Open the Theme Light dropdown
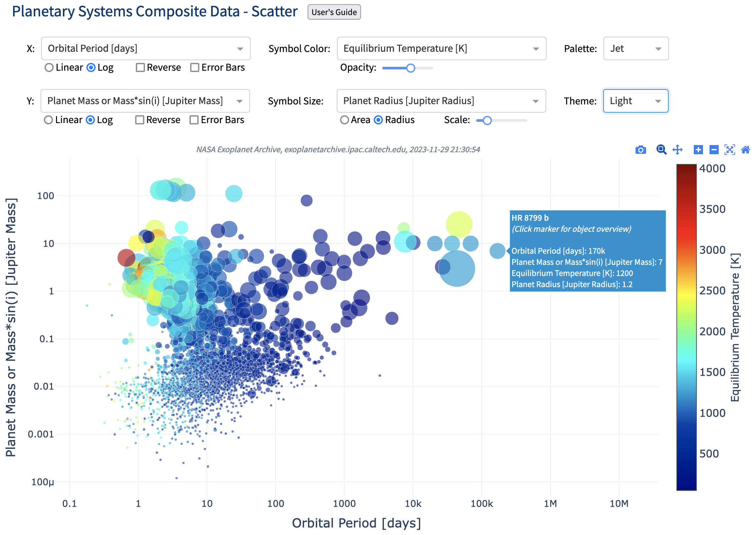Image resolution: width=756 pixels, height=535 pixels. click(636, 101)
